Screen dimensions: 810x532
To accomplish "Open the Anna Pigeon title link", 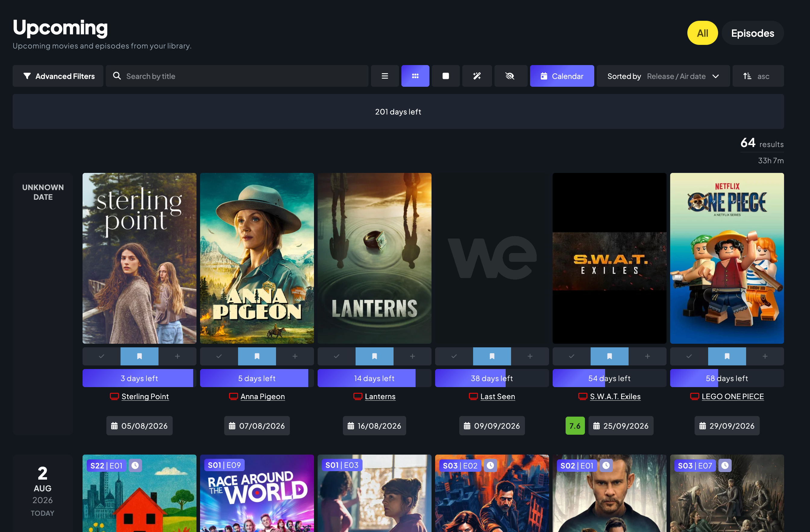I will click(x=262, y=396).
